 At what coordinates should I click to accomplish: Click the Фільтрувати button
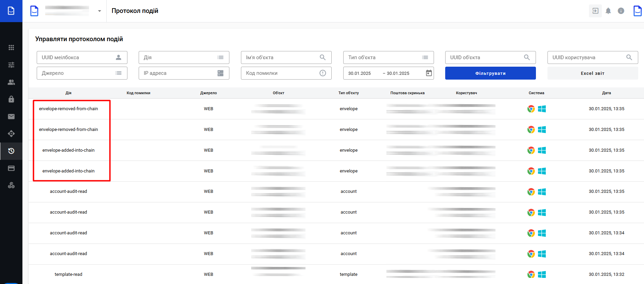pos(490,73)
